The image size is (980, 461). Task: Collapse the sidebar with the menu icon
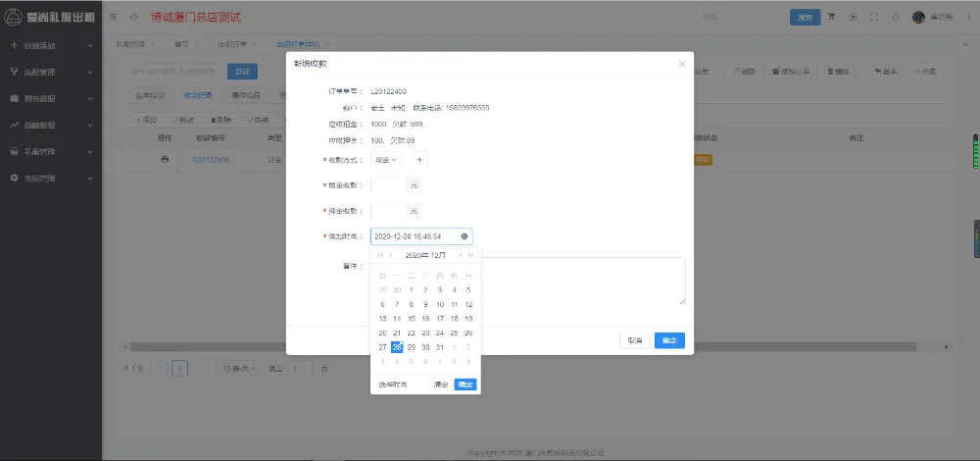pyautogui.click(x=114, y=17)
